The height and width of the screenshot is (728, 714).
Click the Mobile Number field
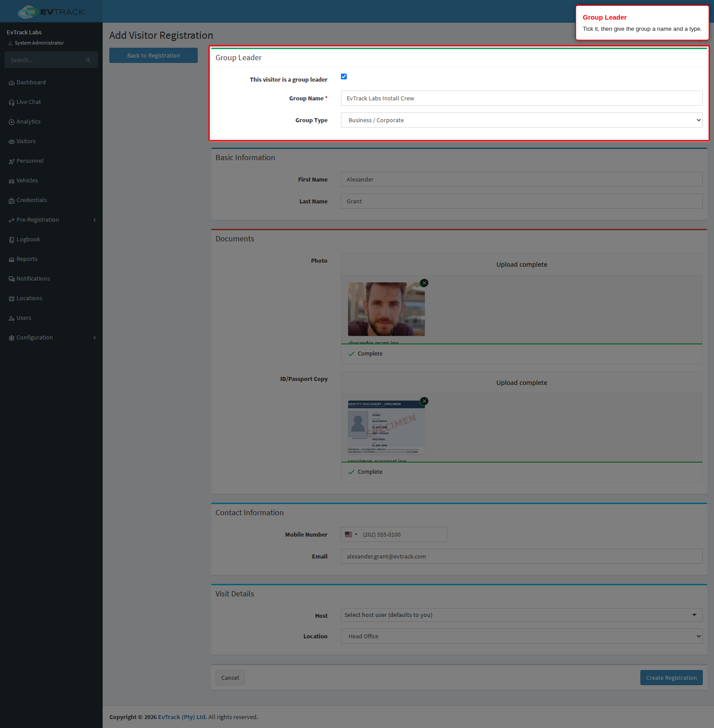(394, 534)
